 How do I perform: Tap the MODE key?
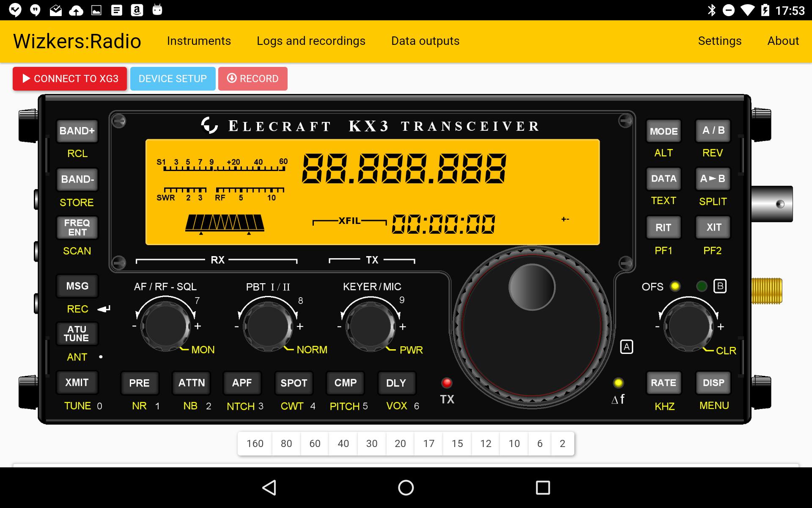pyautogui.click(x=664, y=131)
